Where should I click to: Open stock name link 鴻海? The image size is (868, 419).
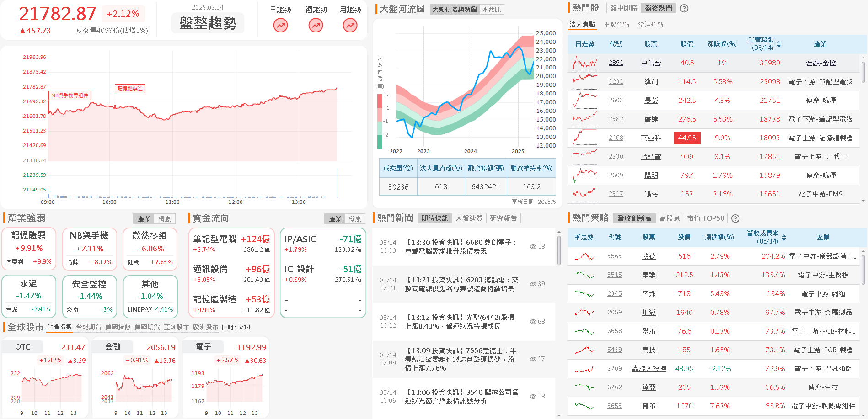point(651,194)
